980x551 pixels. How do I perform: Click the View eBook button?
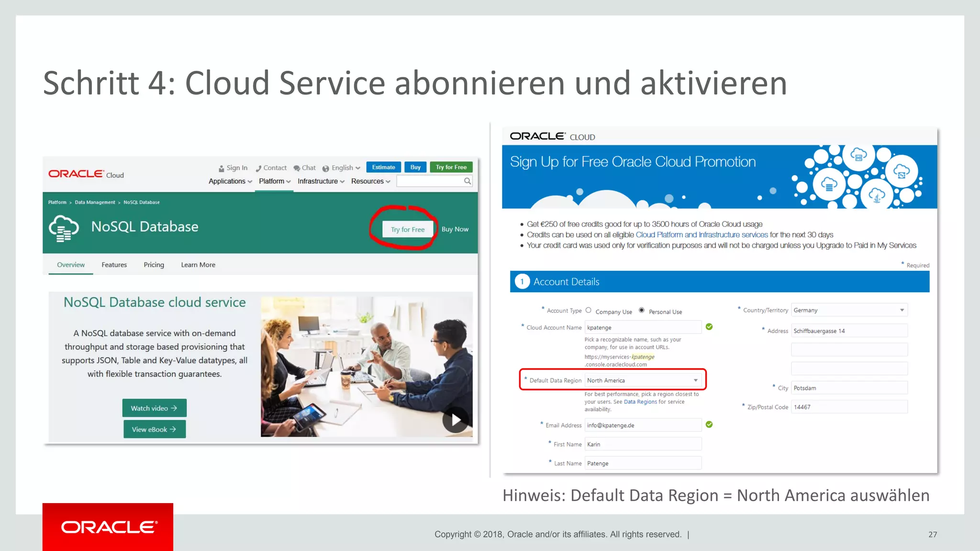click(154, 429)
